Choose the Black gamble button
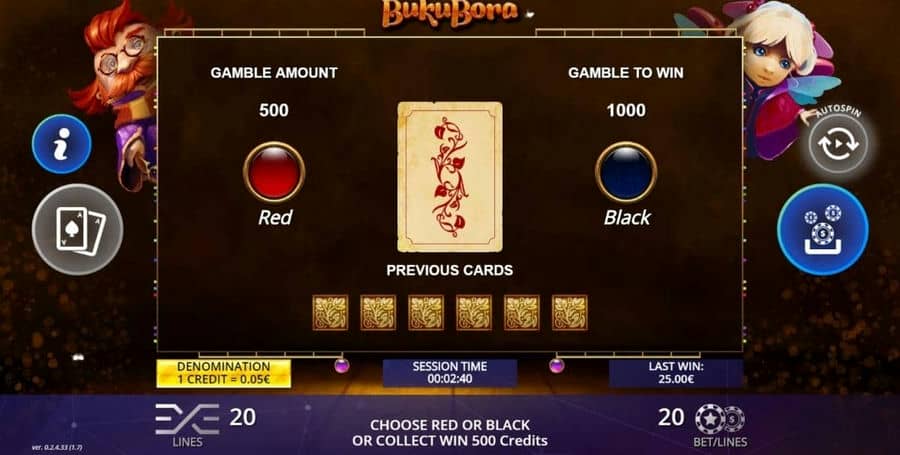900x455 pixels. point(626,172)
